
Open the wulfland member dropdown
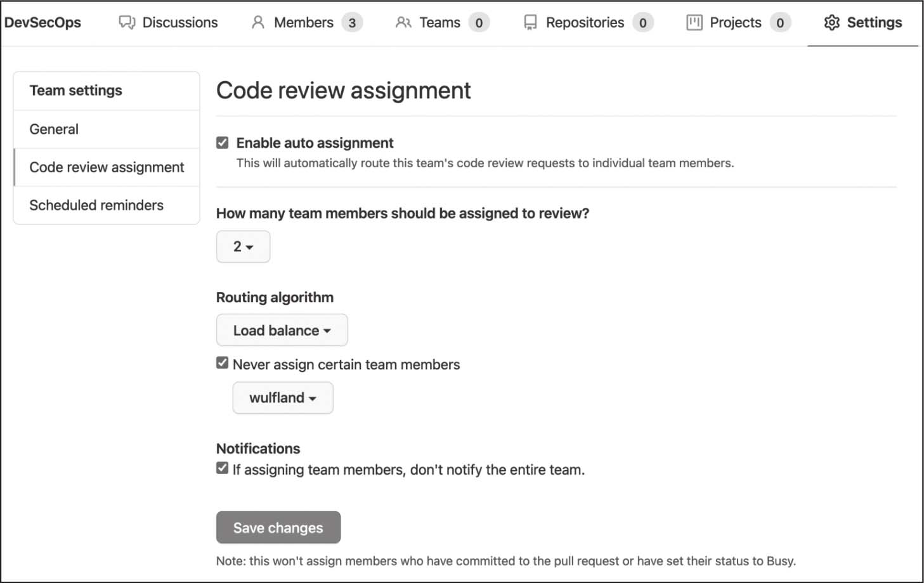282,398
